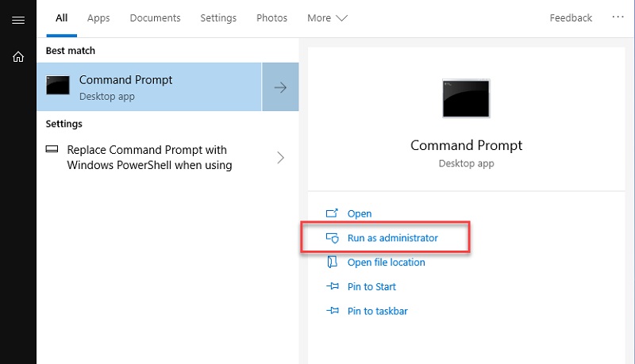
Task: Click the Pin to taskbar pin icon
Action: 333,311
